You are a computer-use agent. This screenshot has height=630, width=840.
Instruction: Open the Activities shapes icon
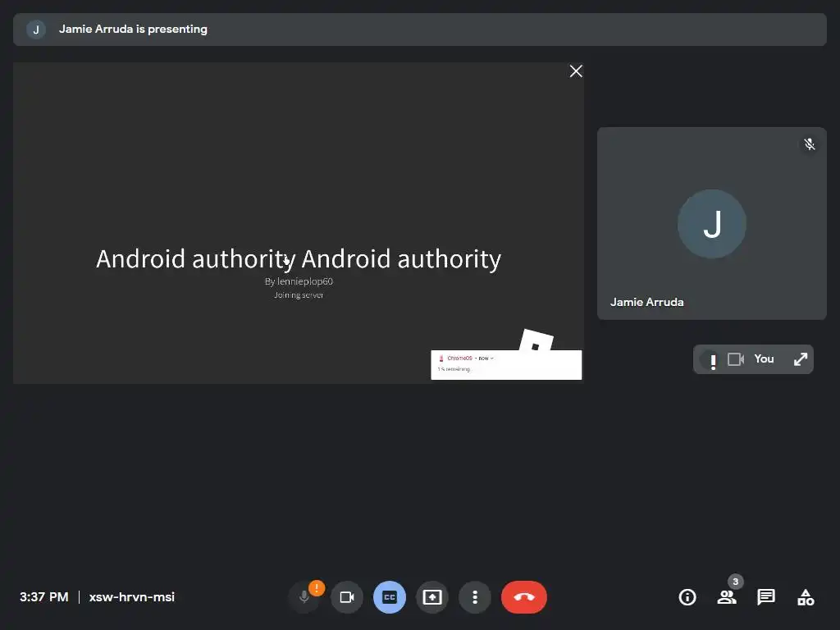(806, 597)
